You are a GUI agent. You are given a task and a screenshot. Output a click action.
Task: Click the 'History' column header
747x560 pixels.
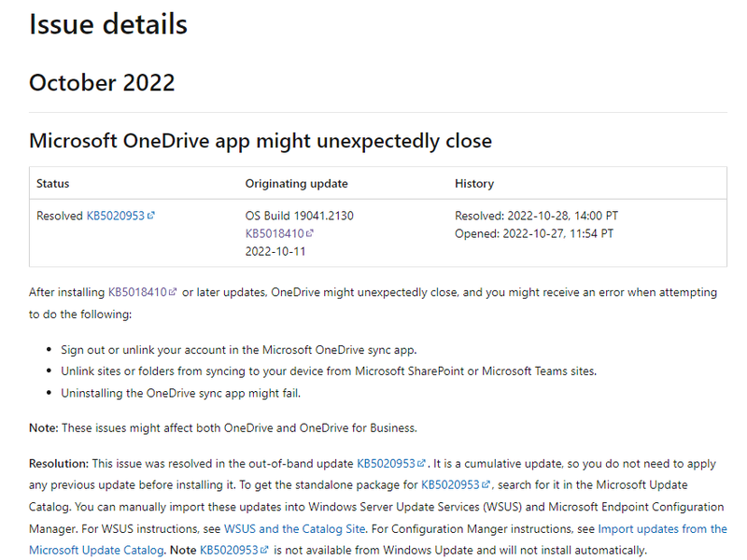tap(474, 184)
